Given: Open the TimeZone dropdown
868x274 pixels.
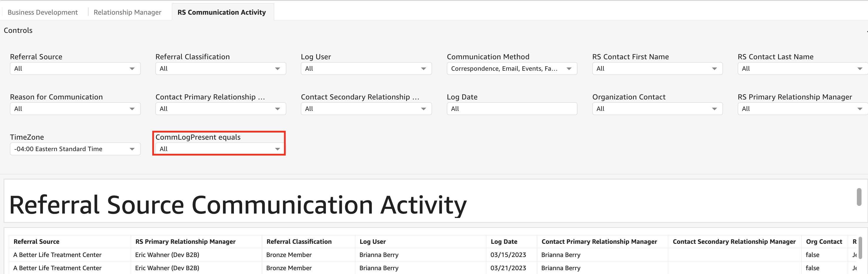Looking at the screenshot, I should point(75,149).
